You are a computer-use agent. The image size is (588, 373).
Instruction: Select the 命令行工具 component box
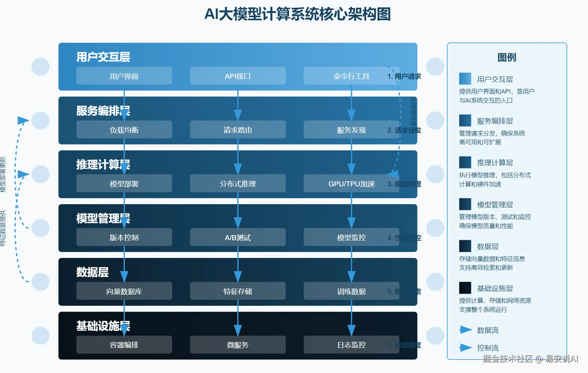[x=351, y=76]
